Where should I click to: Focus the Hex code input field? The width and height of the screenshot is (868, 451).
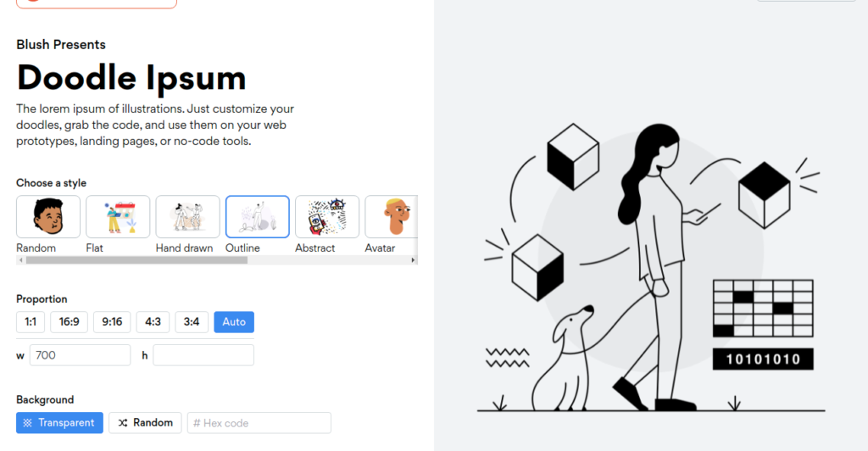click(259, 423)
